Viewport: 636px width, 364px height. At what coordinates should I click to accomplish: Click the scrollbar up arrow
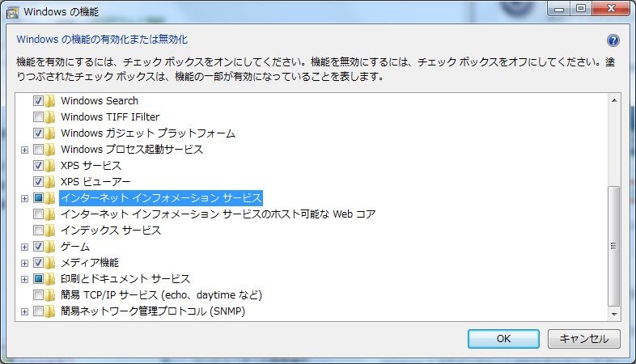(614, 100)
